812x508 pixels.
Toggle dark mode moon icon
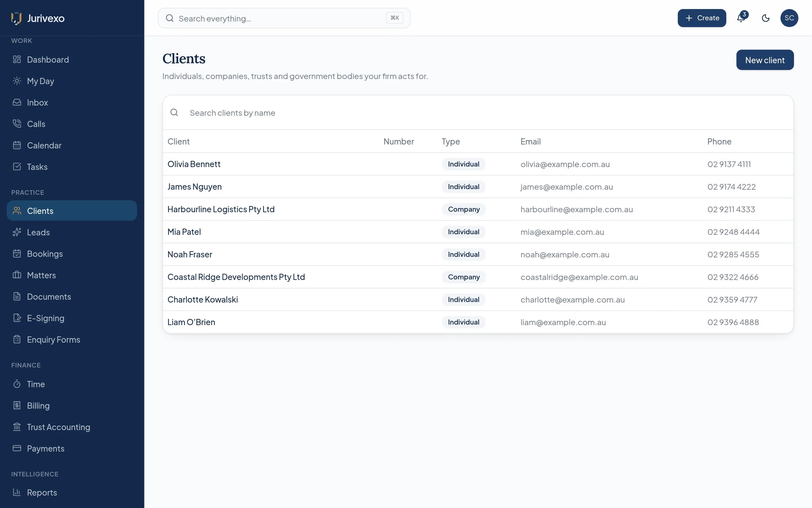click(x=765, y=18)
